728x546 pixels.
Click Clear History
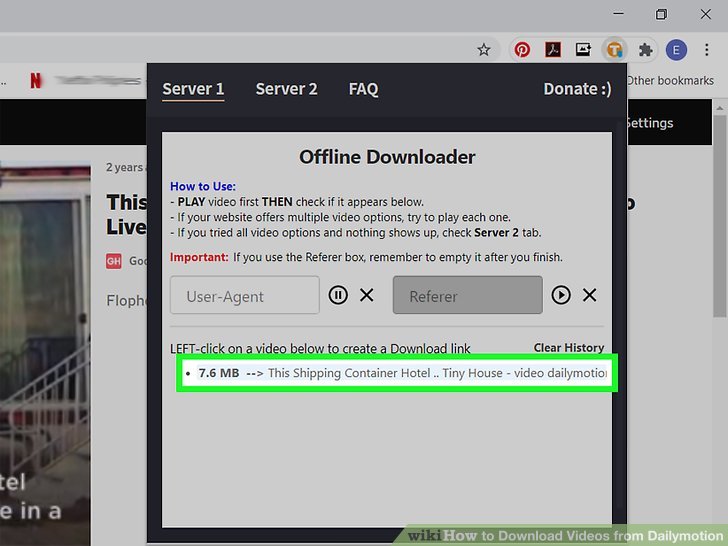click(569, 348)
